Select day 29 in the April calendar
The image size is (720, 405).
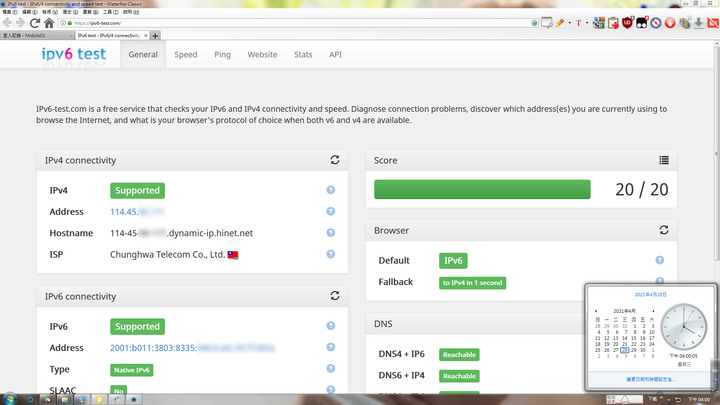(x=633, y=350)
